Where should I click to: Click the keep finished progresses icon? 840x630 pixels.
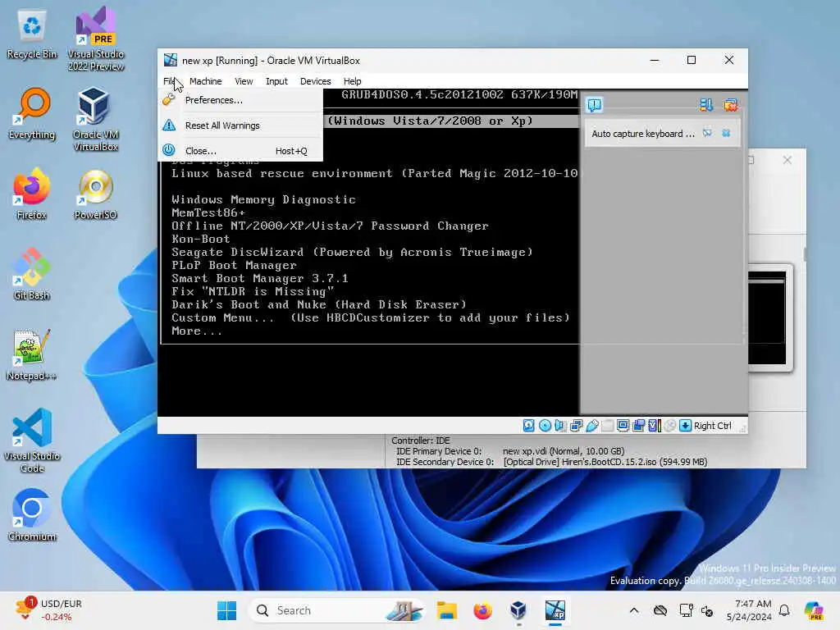(706, 104)
